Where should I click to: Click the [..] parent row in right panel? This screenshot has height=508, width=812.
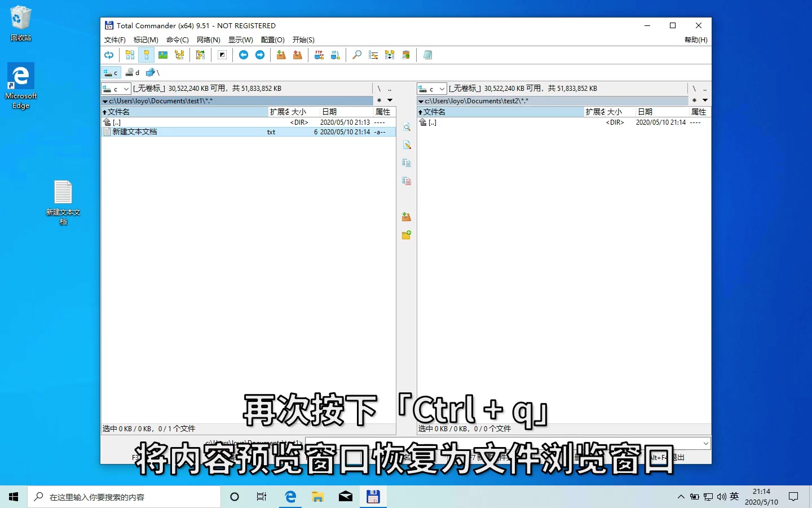(x=564, y=122)
